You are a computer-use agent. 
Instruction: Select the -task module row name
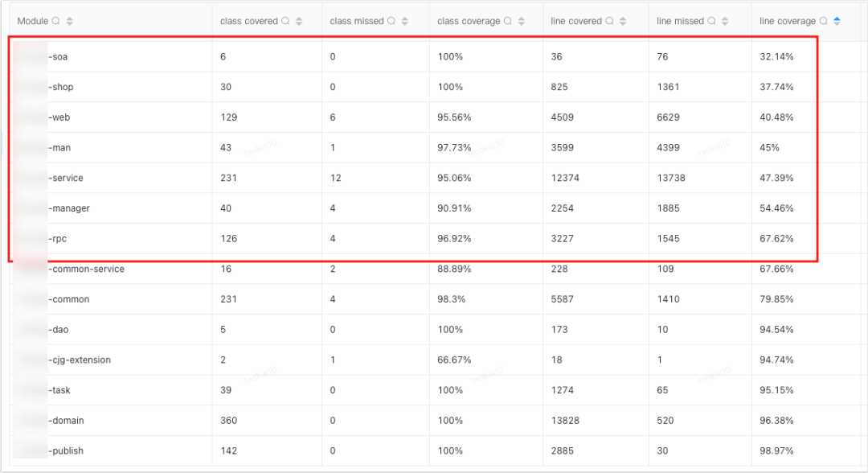59,390
